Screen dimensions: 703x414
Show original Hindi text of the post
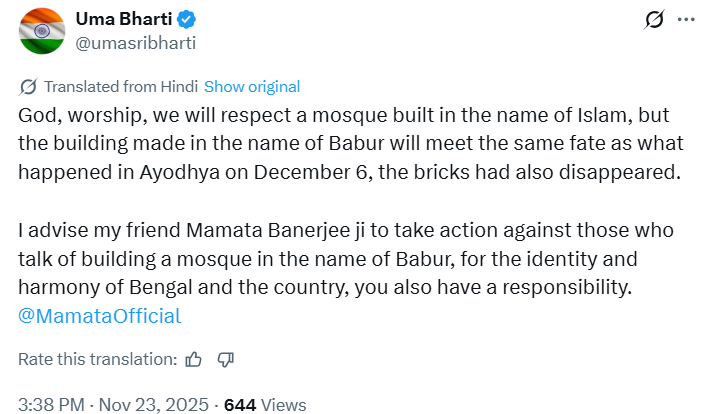click(252, 86)
